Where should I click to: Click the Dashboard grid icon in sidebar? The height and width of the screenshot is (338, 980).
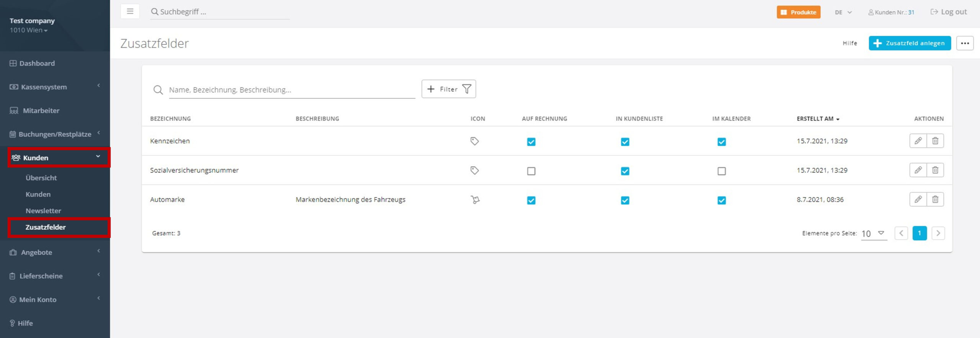[x=13, y=63]
